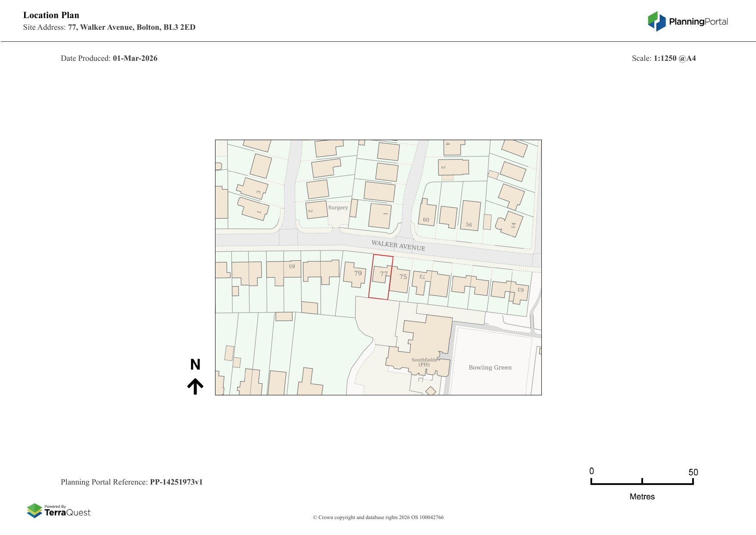Click the bold letter N above the arrow
The width and height of the screenshot is (756, 535).
pyautogui.click(x=195, y=365)
